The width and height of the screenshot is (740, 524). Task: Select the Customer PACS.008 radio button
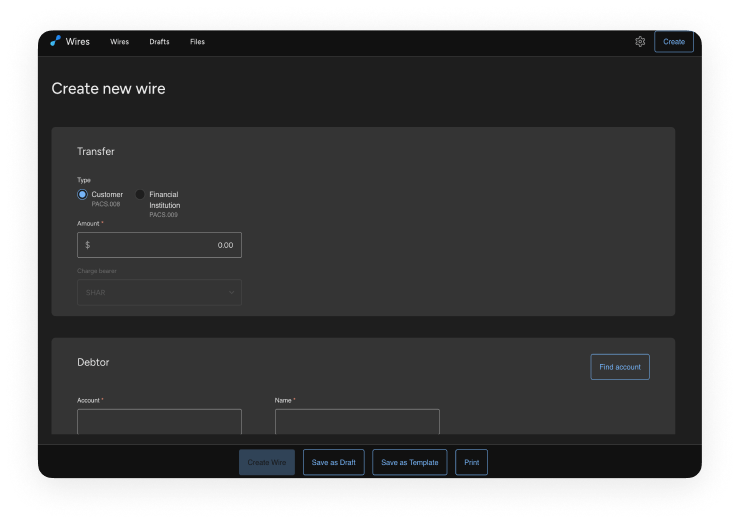coord(83,194)
